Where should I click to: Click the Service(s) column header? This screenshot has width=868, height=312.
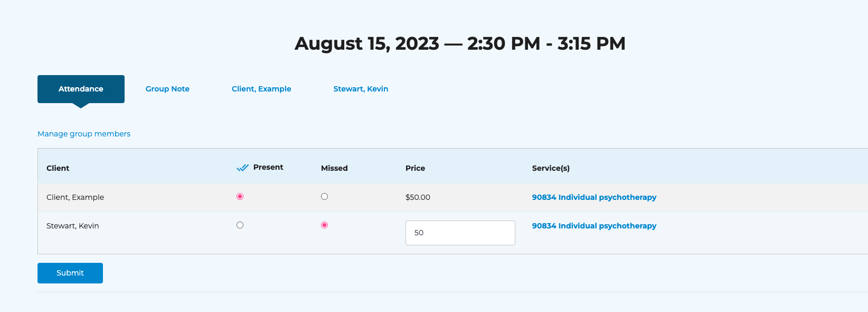[551, 168]
